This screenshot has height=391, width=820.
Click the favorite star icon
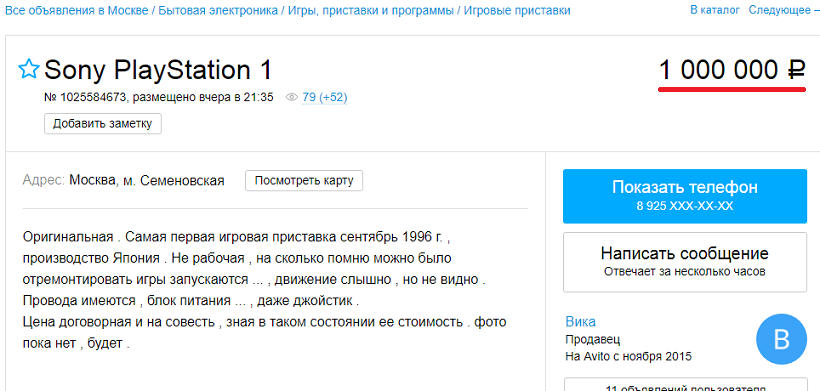point(29,69)
